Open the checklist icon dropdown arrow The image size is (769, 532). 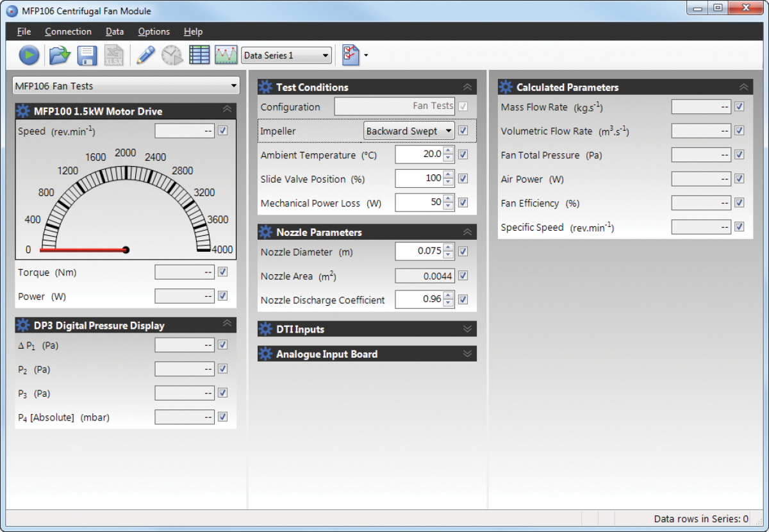click(365, 56)
